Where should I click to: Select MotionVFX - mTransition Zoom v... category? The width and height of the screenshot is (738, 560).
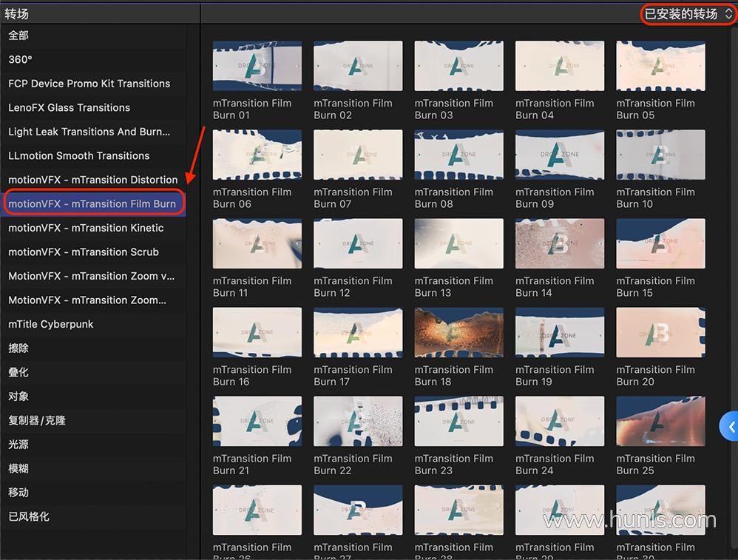[93, 275]
